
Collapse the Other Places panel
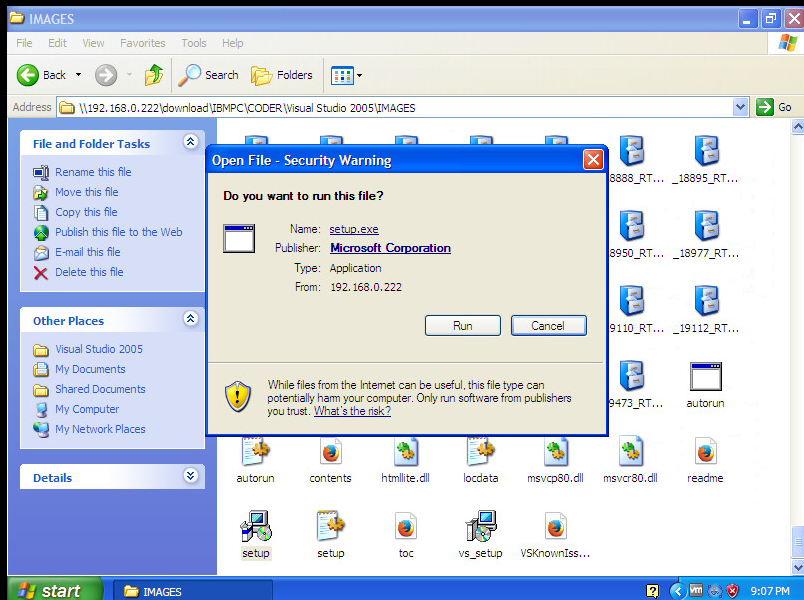[x=190, y=318]
